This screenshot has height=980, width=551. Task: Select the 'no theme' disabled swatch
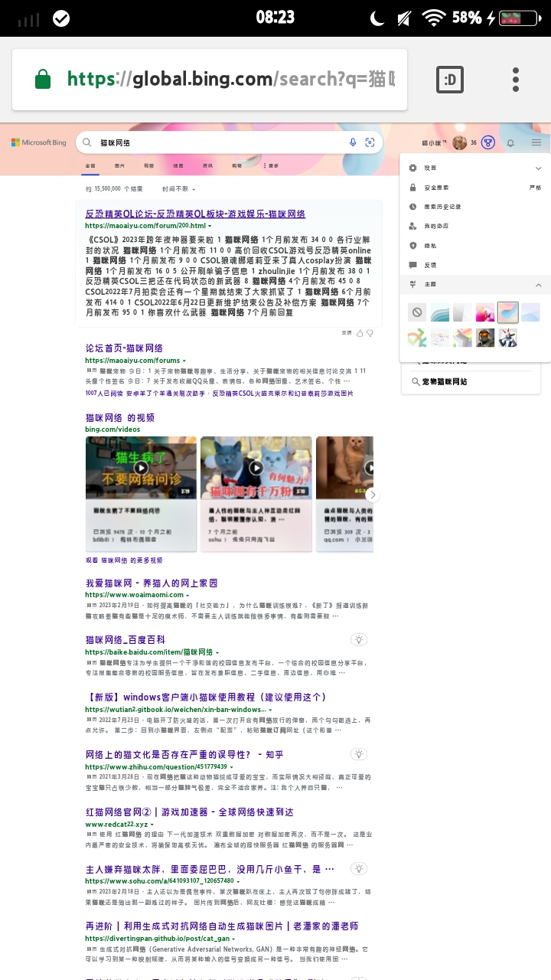coord(416,312)
